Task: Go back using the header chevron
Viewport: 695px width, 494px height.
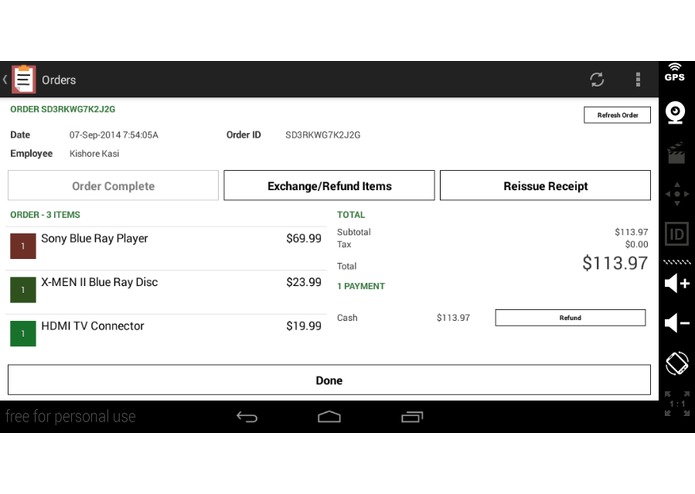Action: 5,80
